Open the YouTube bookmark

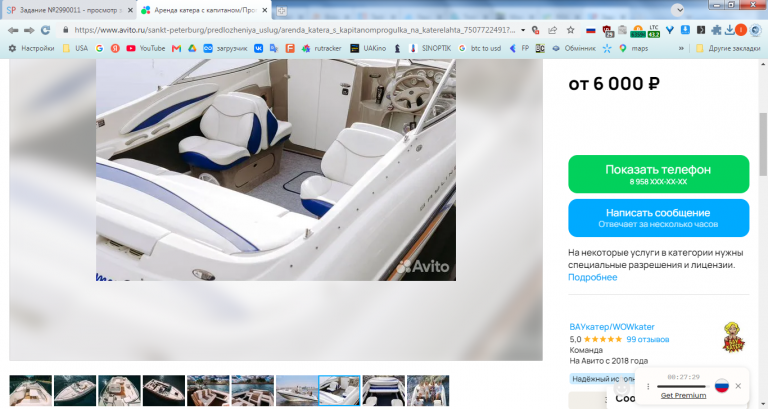point(145,48)
